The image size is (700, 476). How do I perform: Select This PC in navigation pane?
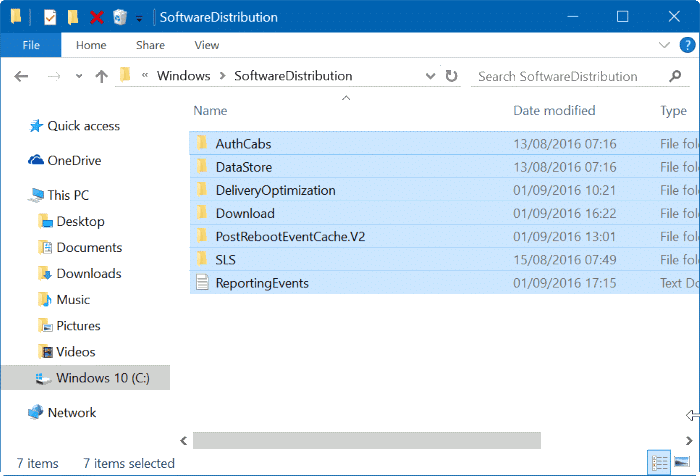coord(59,195)
